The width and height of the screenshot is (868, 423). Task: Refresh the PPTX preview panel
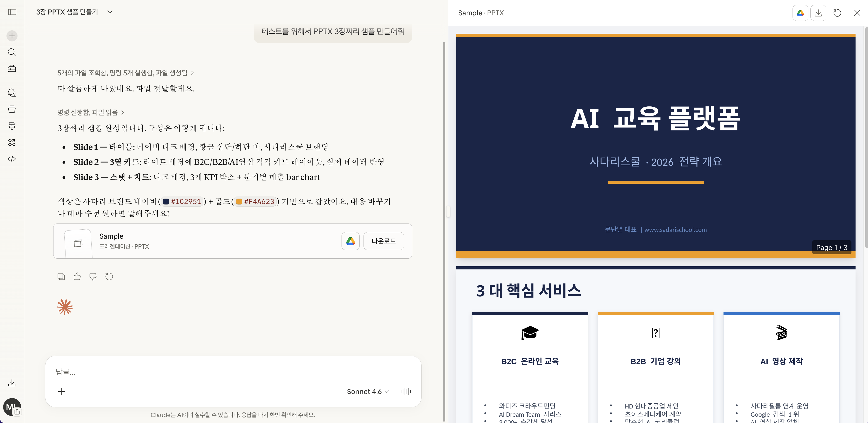(837, 13)
